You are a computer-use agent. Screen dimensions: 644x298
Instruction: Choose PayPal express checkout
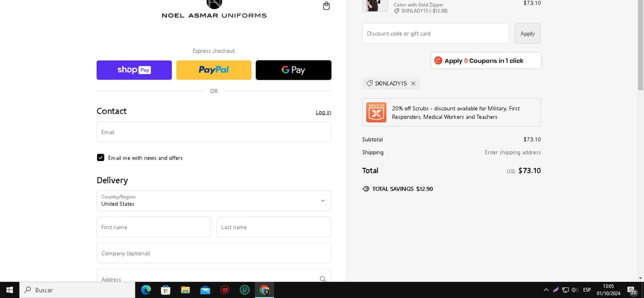click(x=214, y=70)
